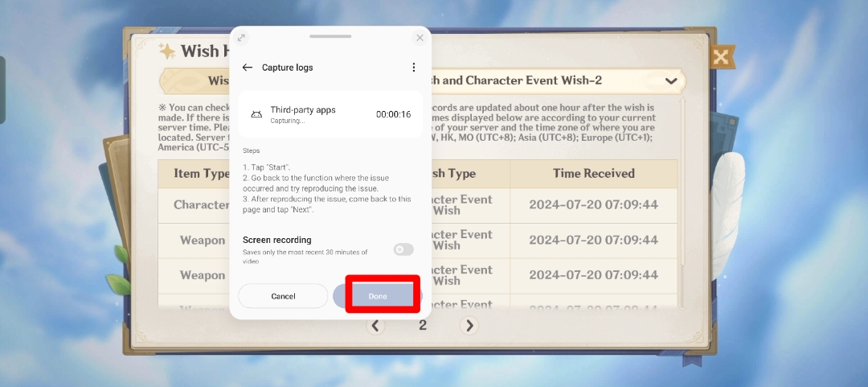Go back using the Capture logs arrow

point(247,67)
